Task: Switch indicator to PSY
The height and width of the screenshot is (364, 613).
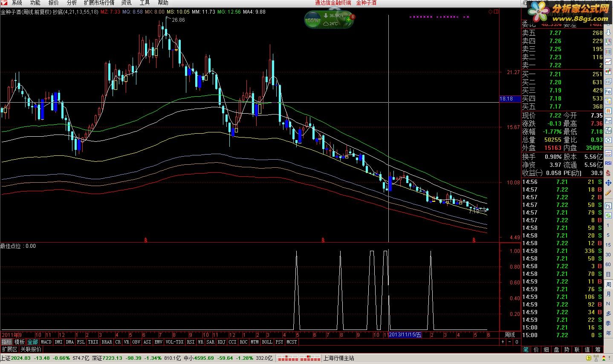Action: [279, 342]
